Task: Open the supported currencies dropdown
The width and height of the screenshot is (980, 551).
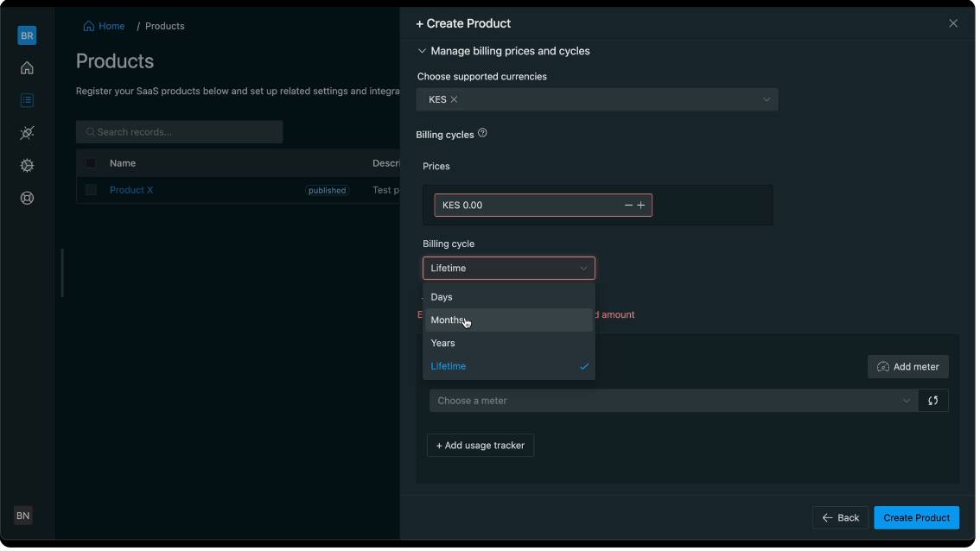Action: 766,100
